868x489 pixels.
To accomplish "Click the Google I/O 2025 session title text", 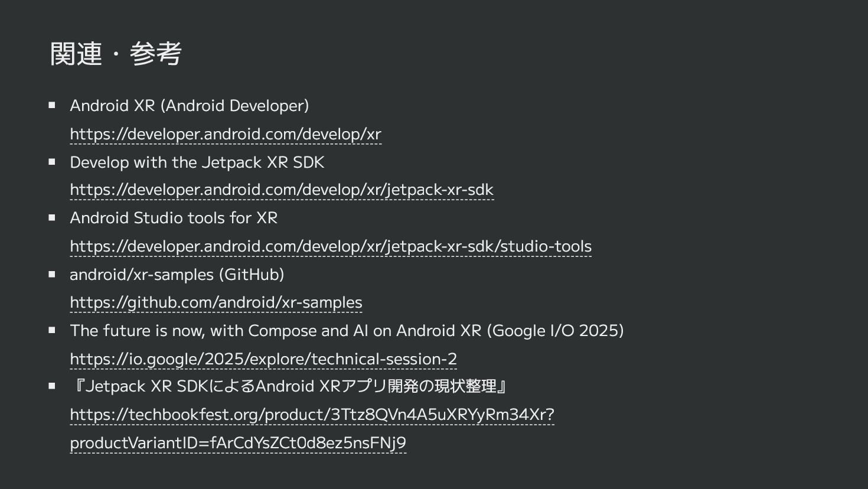I will tap(347, 331).
